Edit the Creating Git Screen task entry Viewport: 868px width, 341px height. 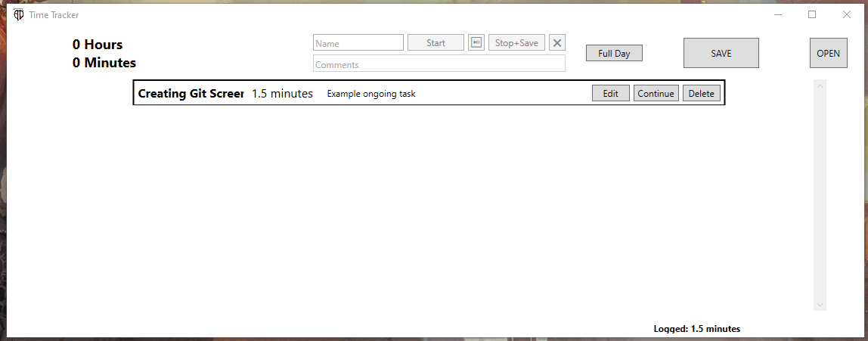[x=611, y=93]
